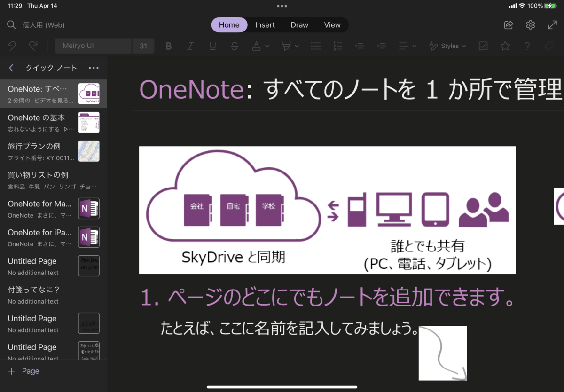The image size is (564, 392).
Task: Toggle underline formatting
Action: point(212,46)
